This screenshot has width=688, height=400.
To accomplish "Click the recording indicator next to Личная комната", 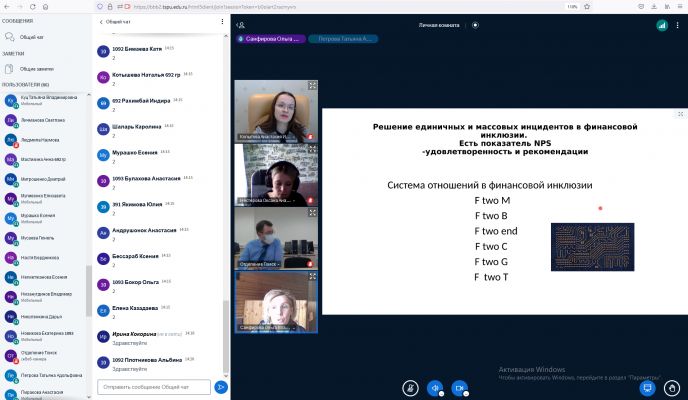I will coord(474,24).
